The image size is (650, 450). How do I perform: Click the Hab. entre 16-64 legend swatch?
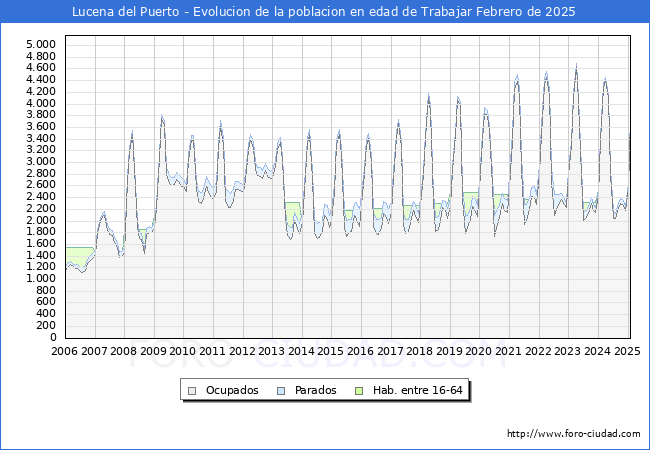359,391
